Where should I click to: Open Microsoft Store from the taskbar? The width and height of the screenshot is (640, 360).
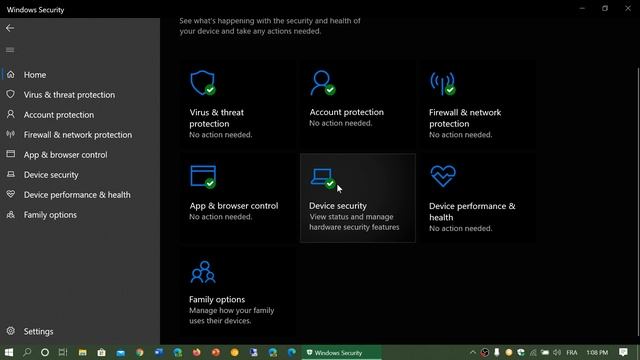[x=102, y=352]
